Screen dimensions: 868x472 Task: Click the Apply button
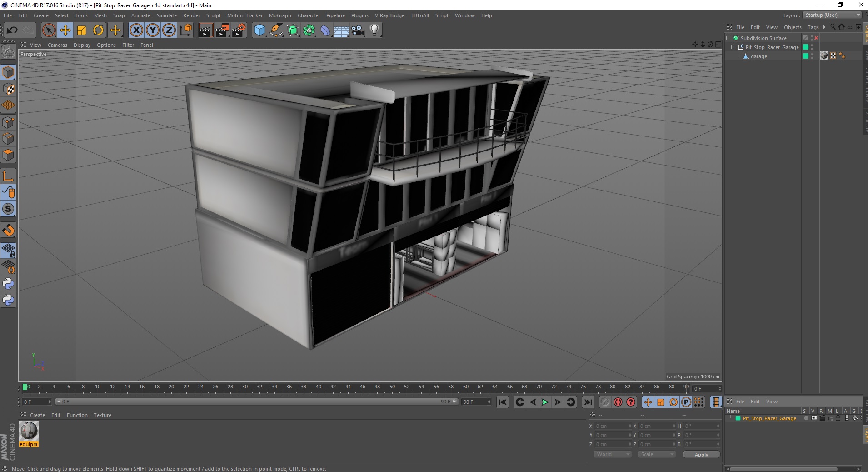point(701,454)
